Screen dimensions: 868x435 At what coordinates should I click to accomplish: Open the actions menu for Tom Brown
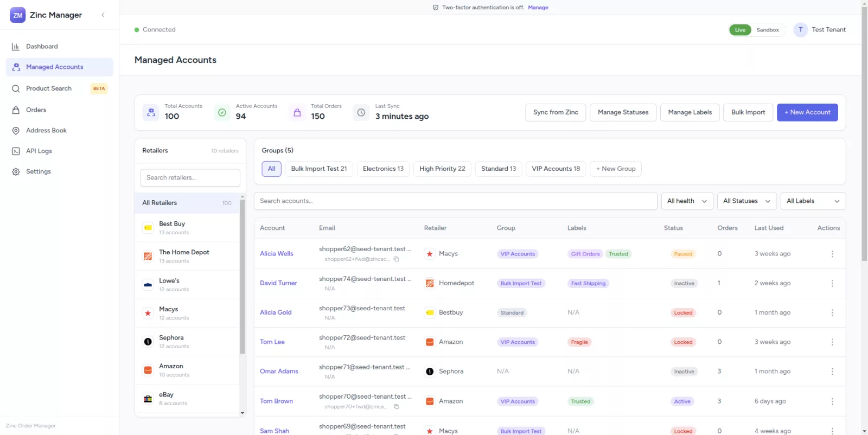coord(832,401)
